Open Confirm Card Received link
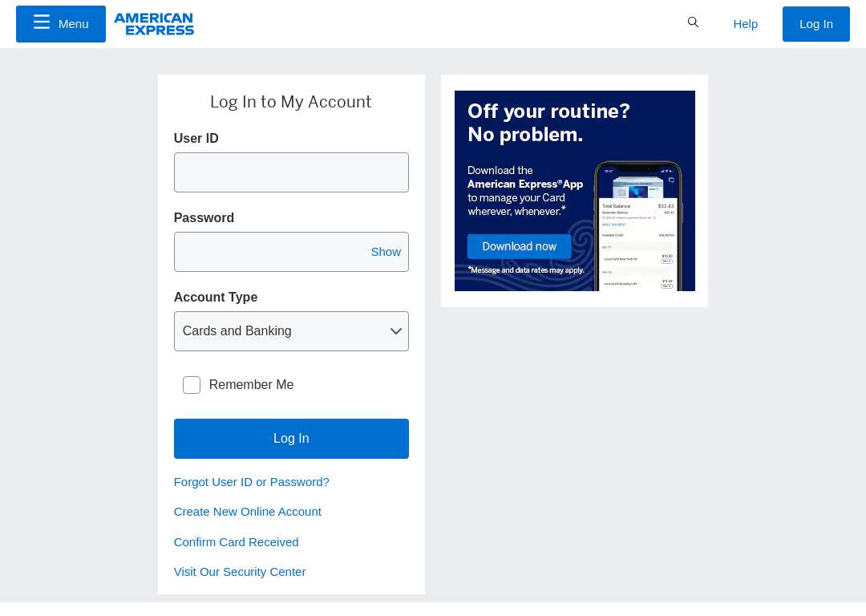This screenshot has width=866, height=616. (x=236, y=542)
